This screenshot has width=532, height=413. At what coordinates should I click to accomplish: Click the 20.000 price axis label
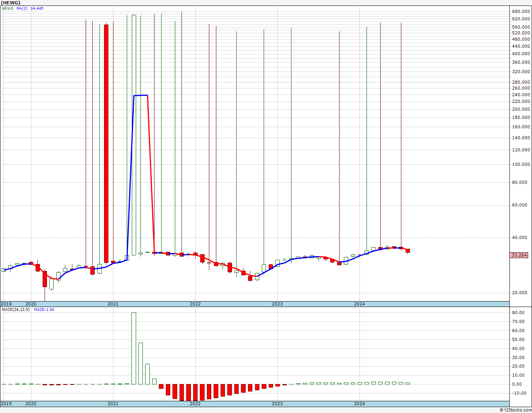[521, 293]
